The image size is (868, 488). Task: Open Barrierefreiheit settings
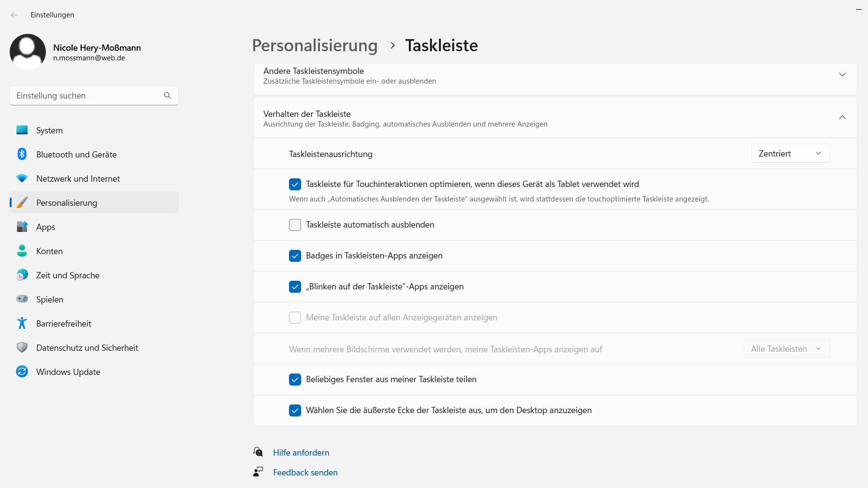click(64, 323)
